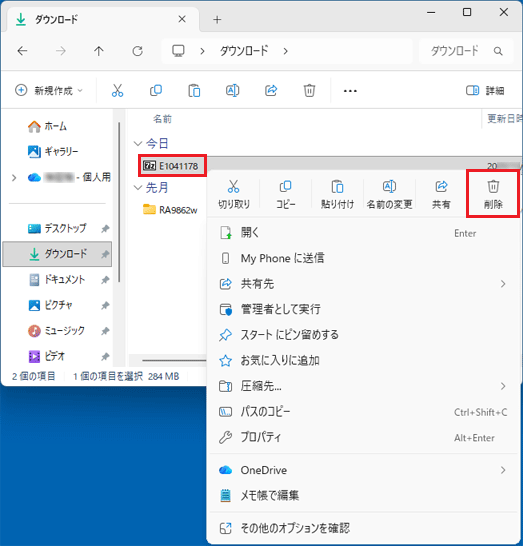Expand the OneDrive 個人用 tree node

14,178
